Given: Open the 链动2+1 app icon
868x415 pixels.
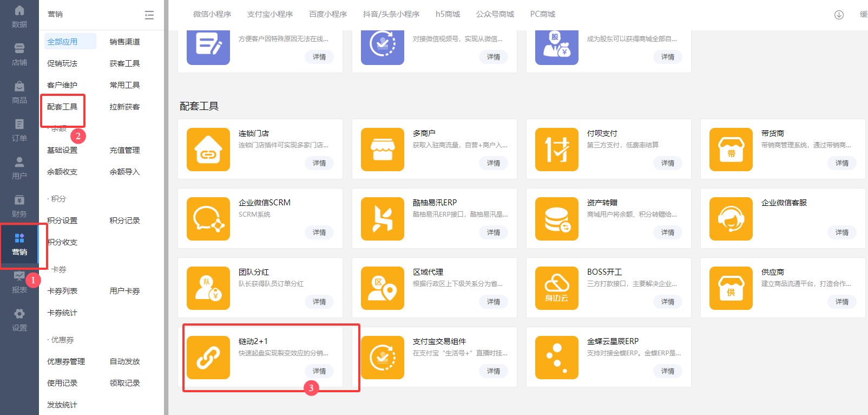Looking at the screenshot, I should [x=208, y=358].
